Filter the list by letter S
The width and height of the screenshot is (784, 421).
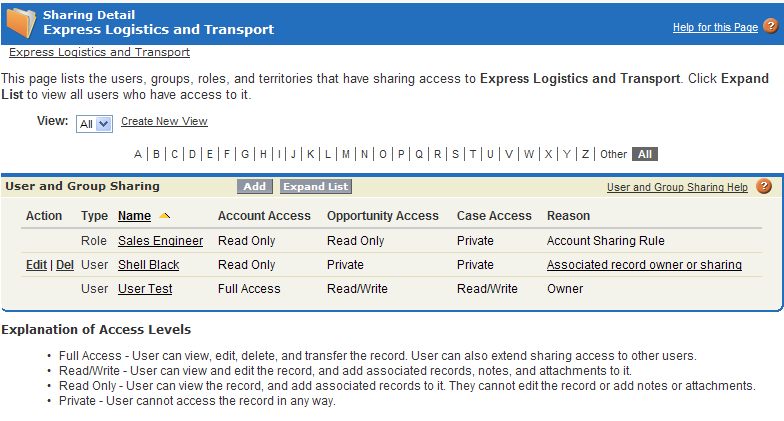coord(455,154)
